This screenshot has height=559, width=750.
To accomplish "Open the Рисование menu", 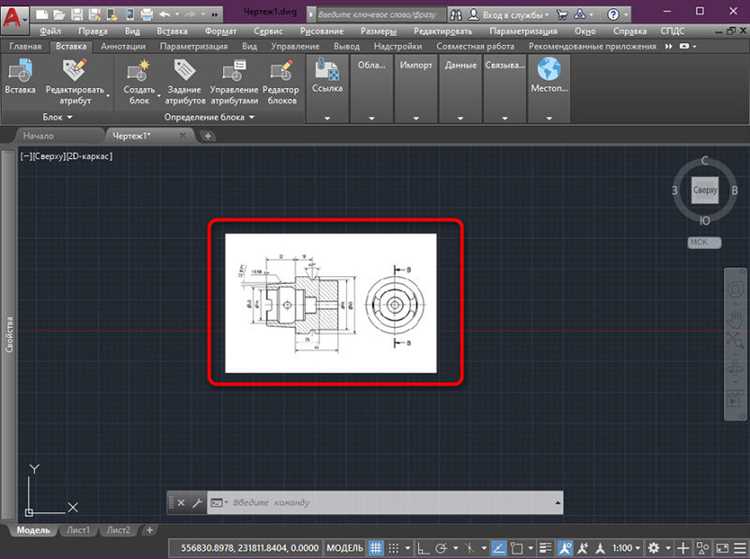I will [x=321, y=31].
